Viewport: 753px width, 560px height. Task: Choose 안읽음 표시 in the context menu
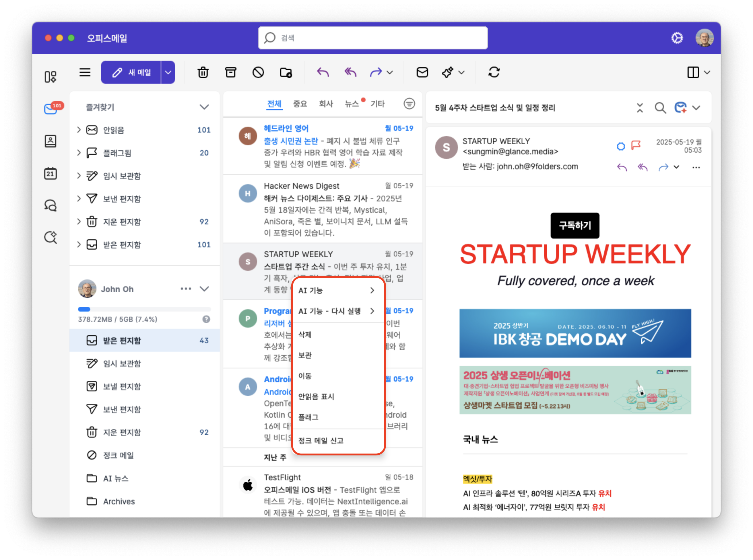pos(338,396)
